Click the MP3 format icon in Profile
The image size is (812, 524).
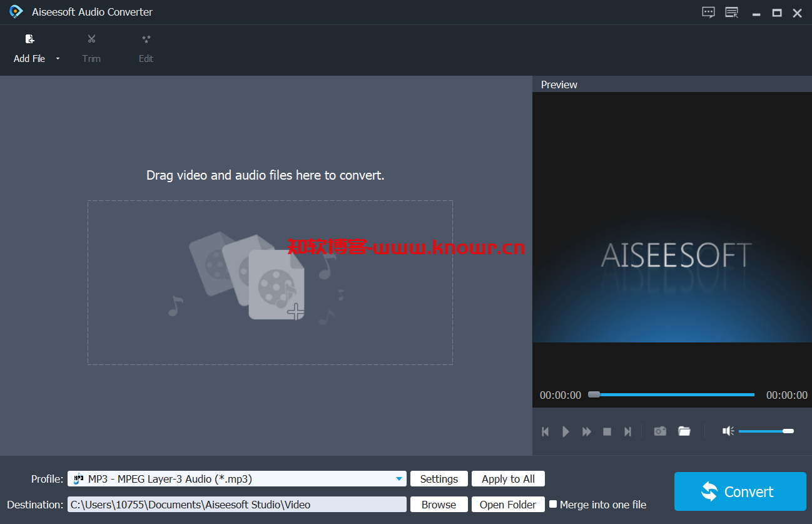[x=79, y=479]
